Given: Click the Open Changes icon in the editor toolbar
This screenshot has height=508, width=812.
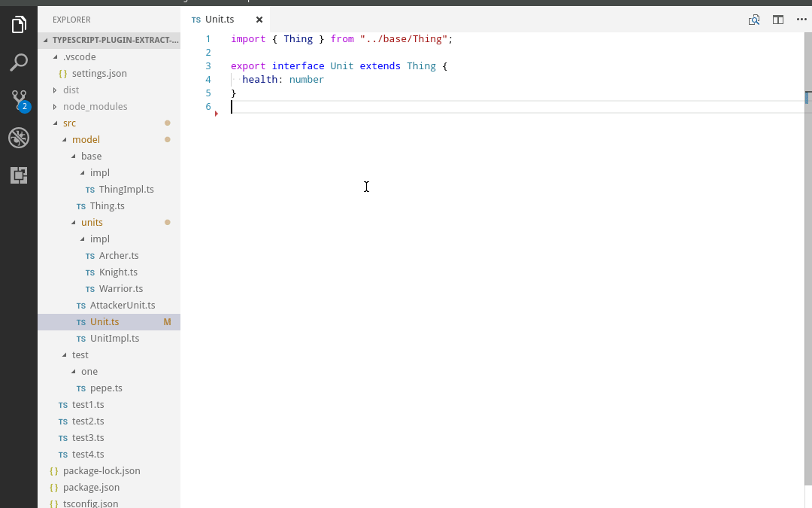Looking at the screenshot, I should click(754, 20).
